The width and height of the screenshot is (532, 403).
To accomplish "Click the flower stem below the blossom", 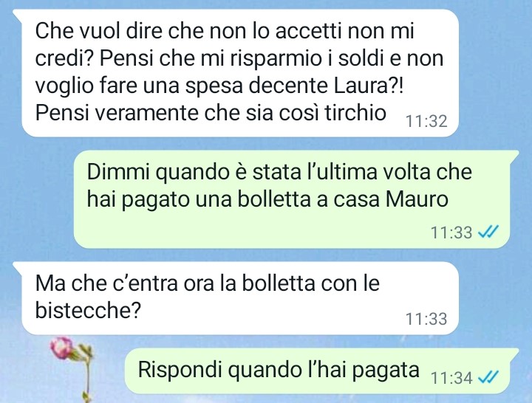I will [x=87, y=378].
